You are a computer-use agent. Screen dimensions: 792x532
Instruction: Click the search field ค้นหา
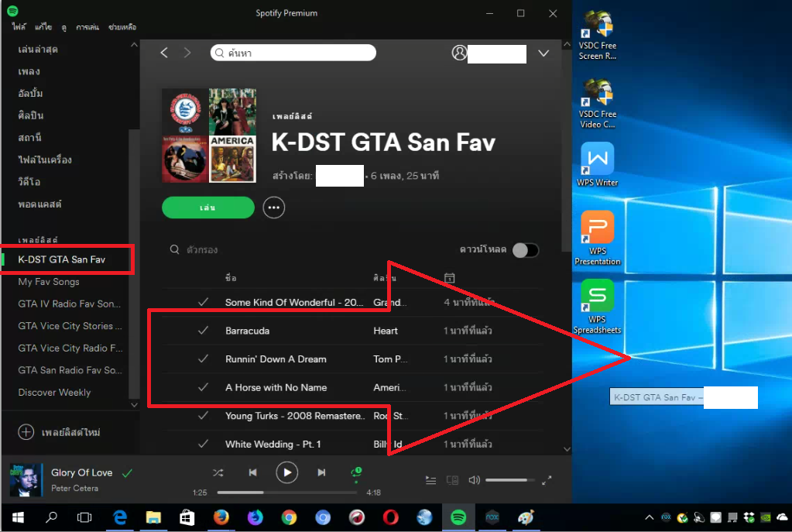293,53
